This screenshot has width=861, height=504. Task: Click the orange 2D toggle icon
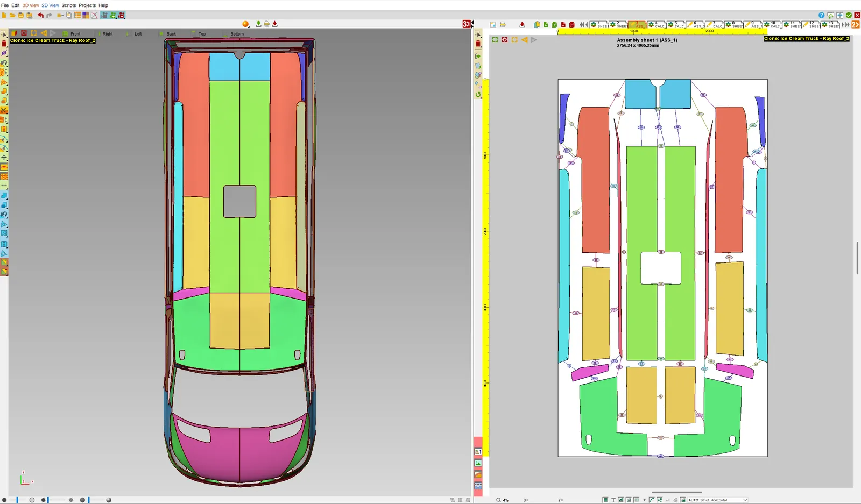(856, 25)
